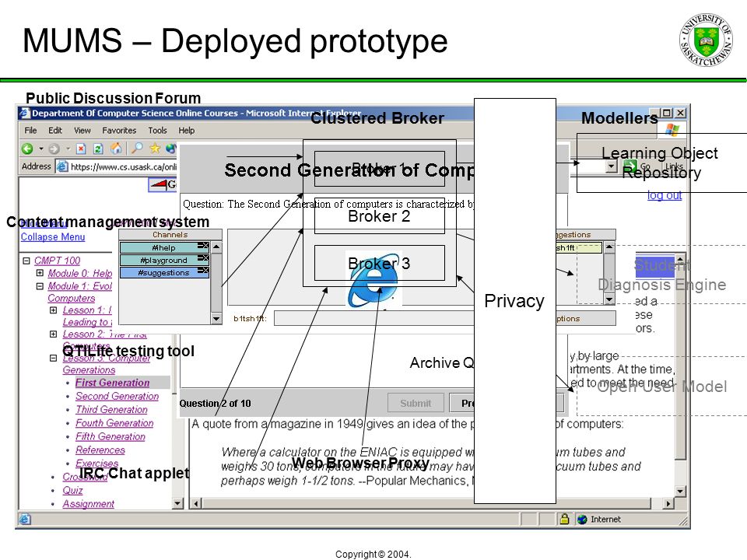Screen dimensions: 747x560
Task: Click the Channels list scroll-down arrow
Action: tap(216, 319)
